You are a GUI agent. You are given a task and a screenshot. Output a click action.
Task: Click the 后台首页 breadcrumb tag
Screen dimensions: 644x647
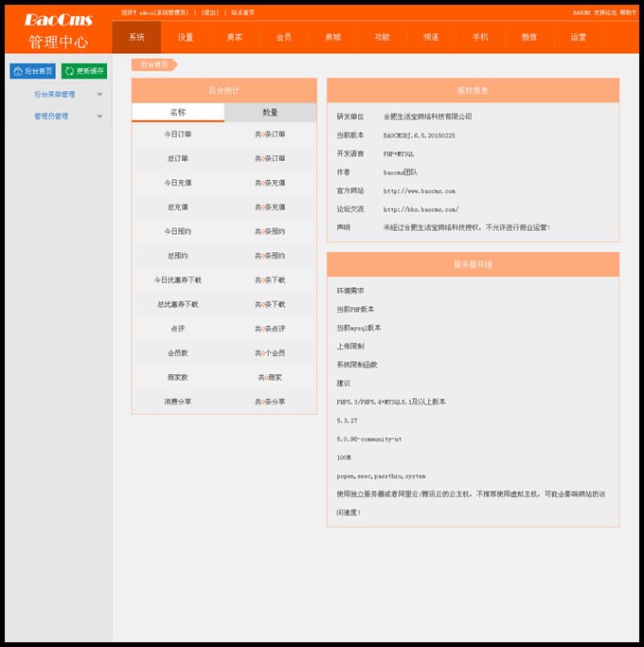(x=154, y=64)
